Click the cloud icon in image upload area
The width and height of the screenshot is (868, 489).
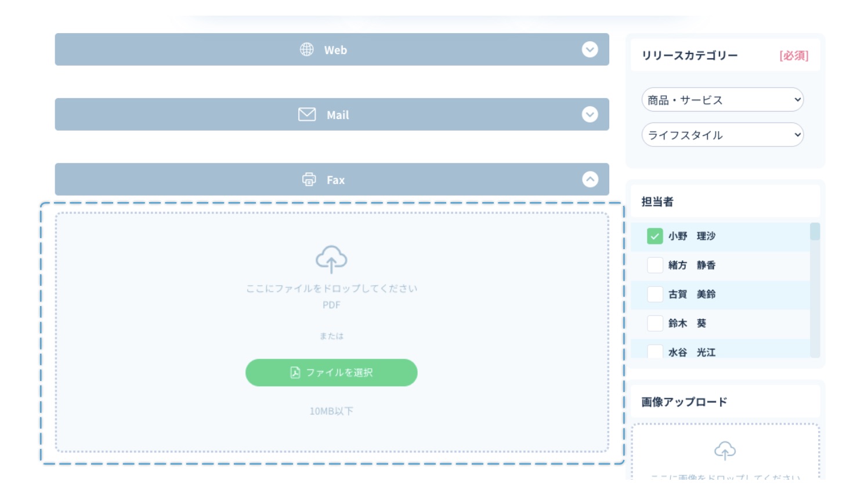[725, 451]
